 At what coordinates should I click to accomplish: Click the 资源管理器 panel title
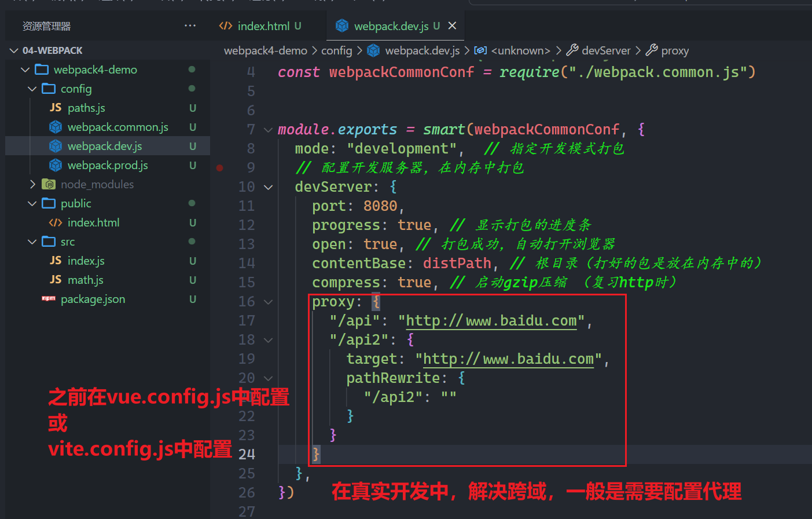(46, 26)
